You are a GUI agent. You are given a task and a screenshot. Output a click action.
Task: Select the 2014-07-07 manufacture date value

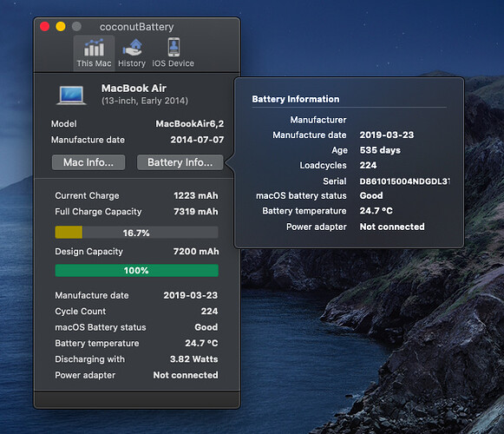197,140
